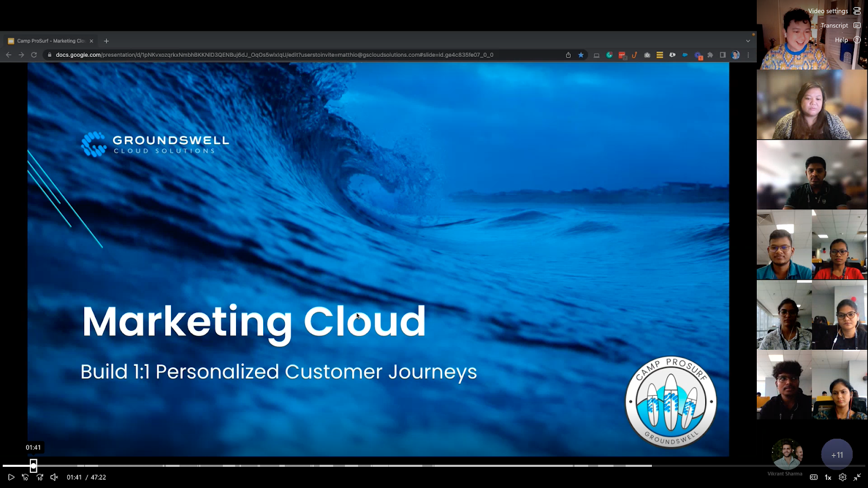The image size is (868, 488).
Task: Open the Extensions puzzle piece menu
Action: coord(710,55)
